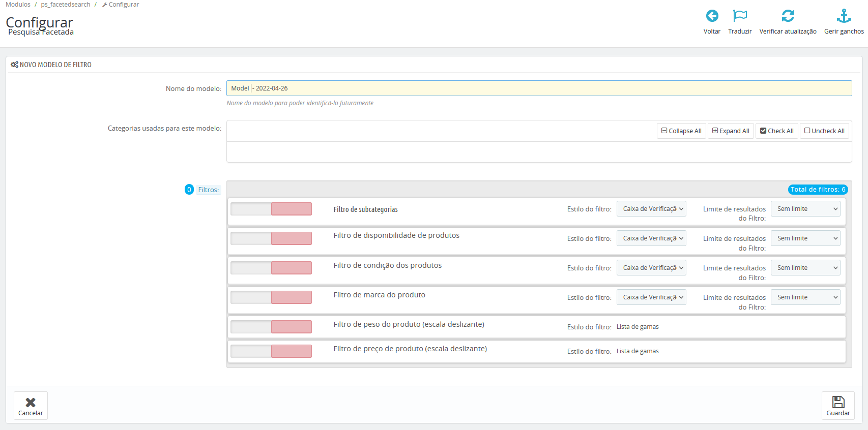868x430 pixels.
Task: Click the Voltar back arrow icon
Action: pos(712,16)
